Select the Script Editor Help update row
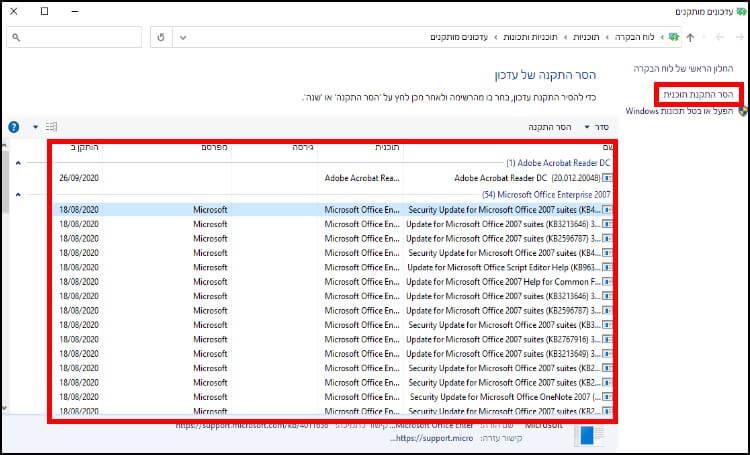Image resolution: width=750 pixels, height=455 pixels. [x=332, y=267]
